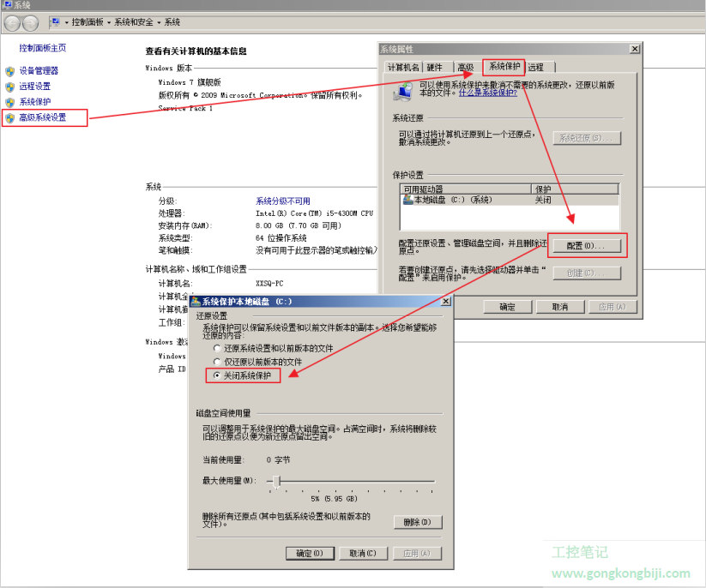Switch to 系统保护 tab

coord(504,67)
